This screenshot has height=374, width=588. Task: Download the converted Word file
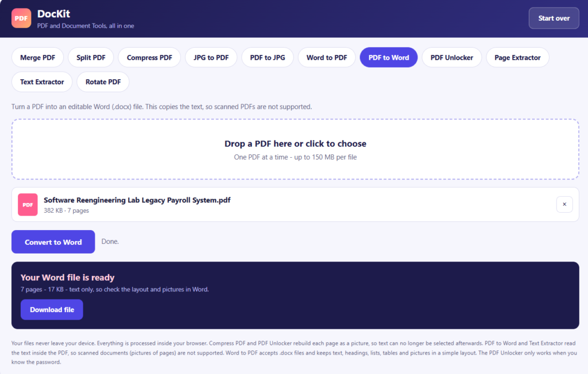(x=52, y=310)
